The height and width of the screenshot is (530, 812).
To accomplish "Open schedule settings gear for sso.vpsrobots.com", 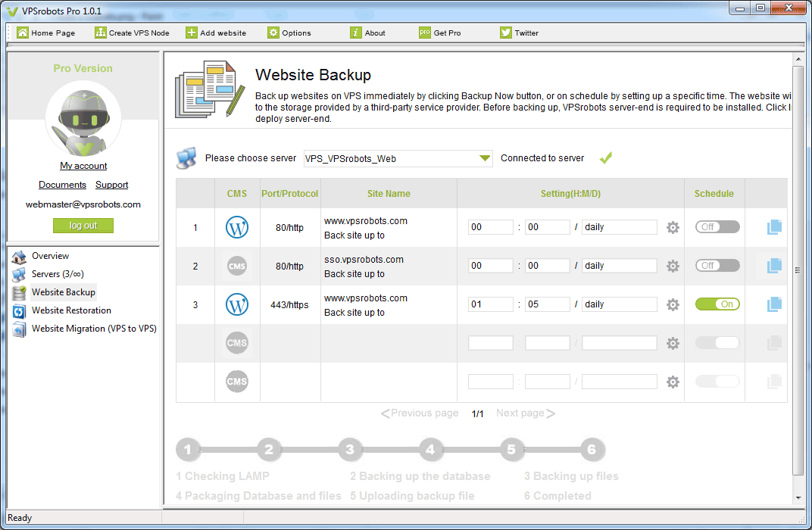I will (673, 266).
